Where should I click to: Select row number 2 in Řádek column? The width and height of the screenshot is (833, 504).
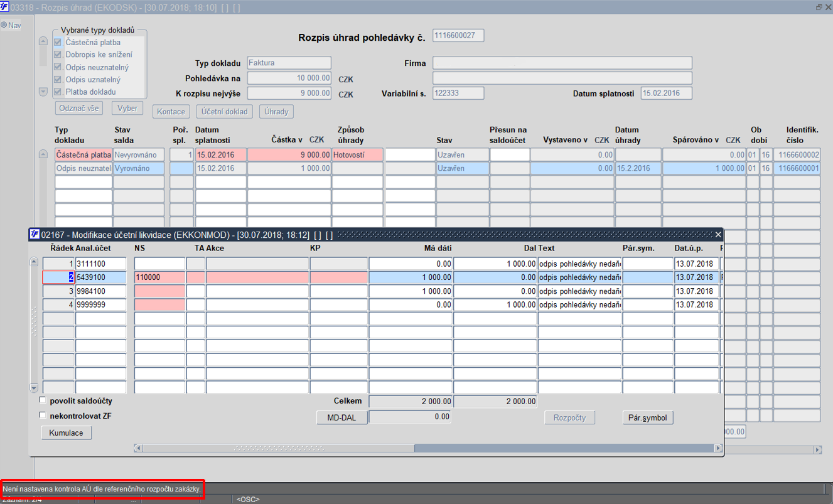[58, 277]
